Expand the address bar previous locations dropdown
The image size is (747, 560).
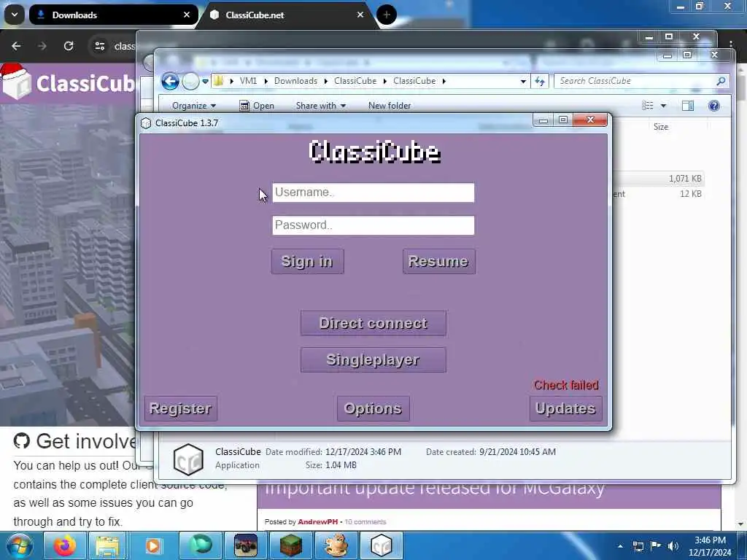[523, 82]
